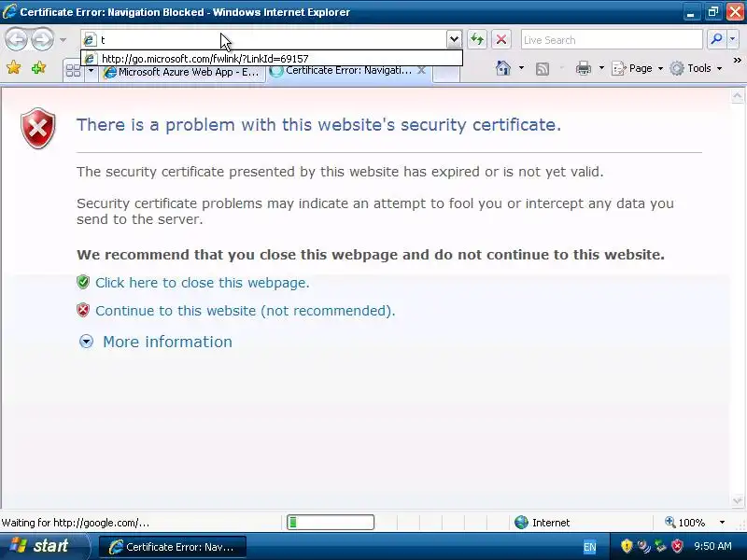Click the red Stop loading button
This screenshot has height=560, width=747.
501,39
